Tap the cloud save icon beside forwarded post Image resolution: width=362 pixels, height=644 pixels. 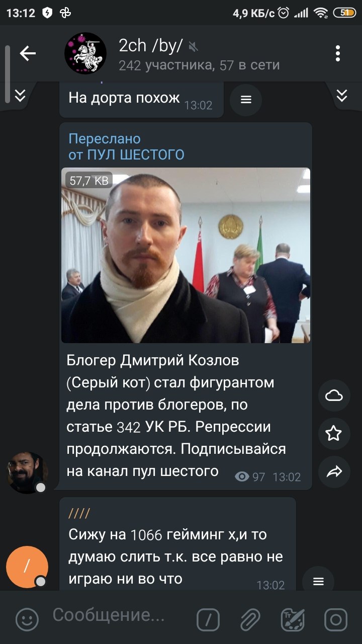[x=334, y=396]
